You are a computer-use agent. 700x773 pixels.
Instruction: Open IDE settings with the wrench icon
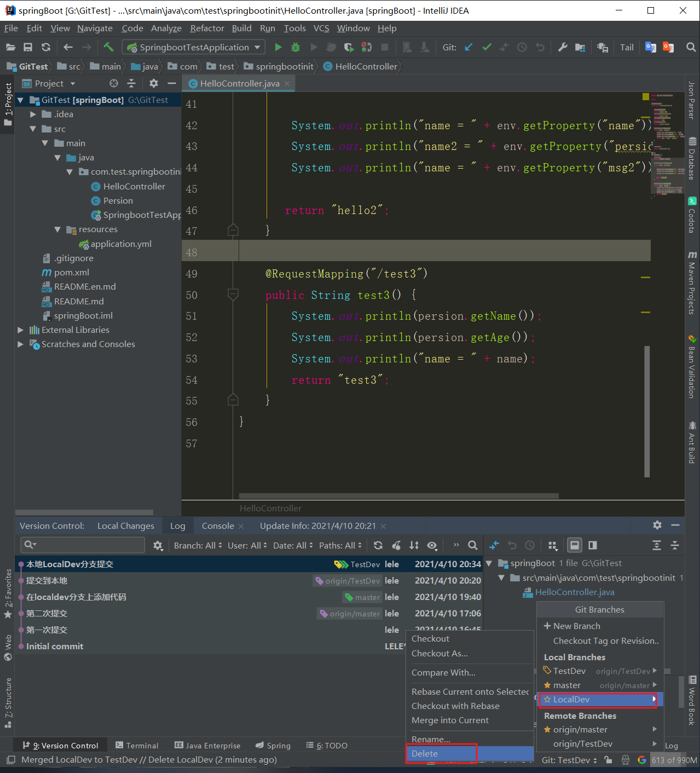pyautogui.click(x=563, y=47)
